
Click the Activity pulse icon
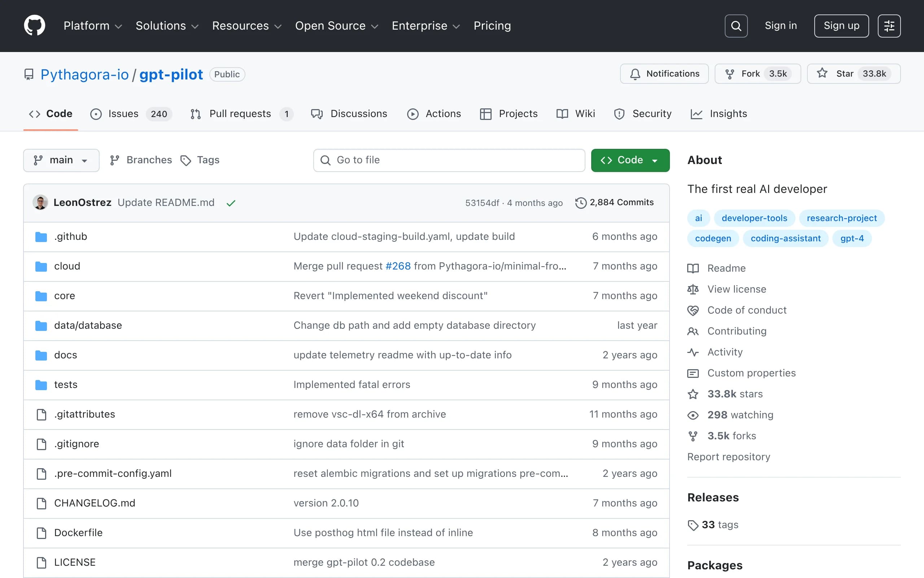[x=693, y=352]
